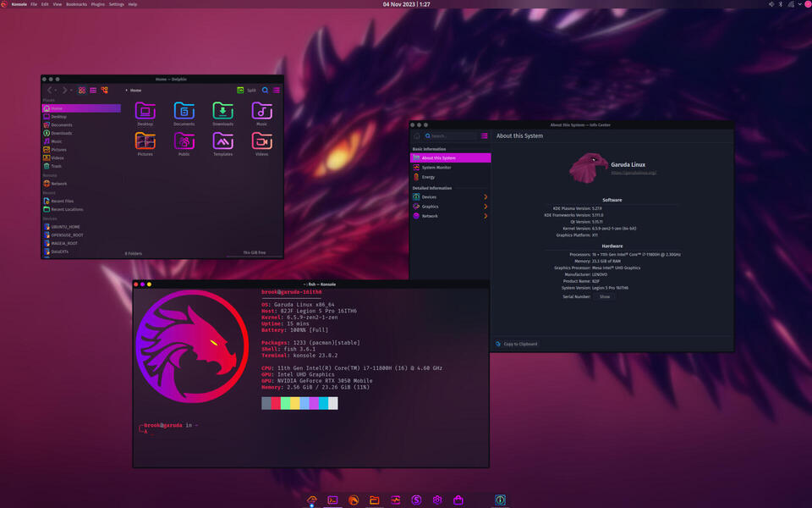The image size is (812, 508).
Task: Open software store bag from dock
Action: click(458, 500)
